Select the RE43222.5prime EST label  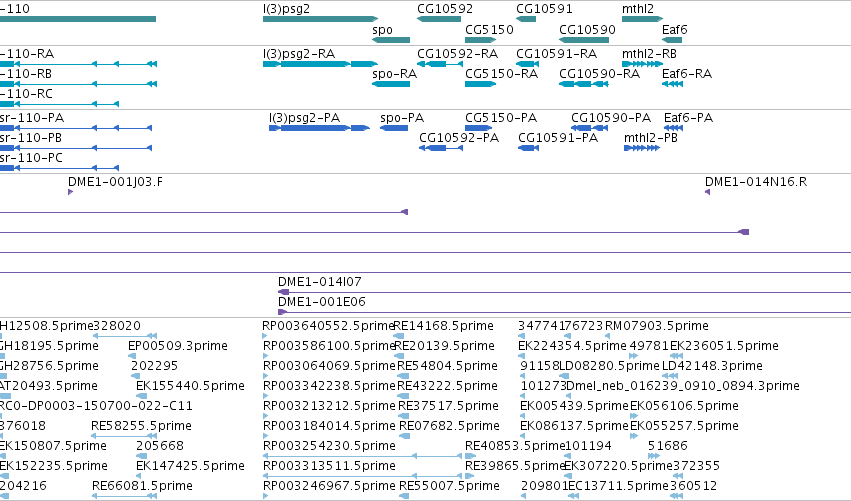(x=447, y=386)
